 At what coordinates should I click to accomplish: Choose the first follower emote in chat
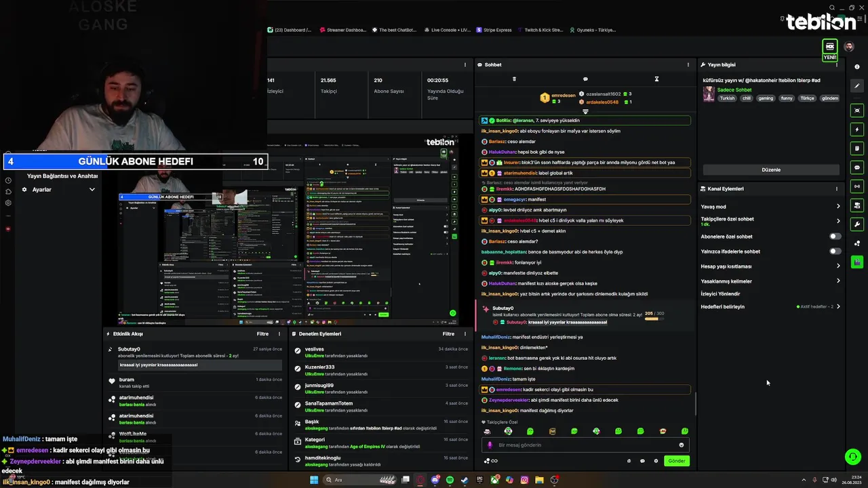(486, 432)
